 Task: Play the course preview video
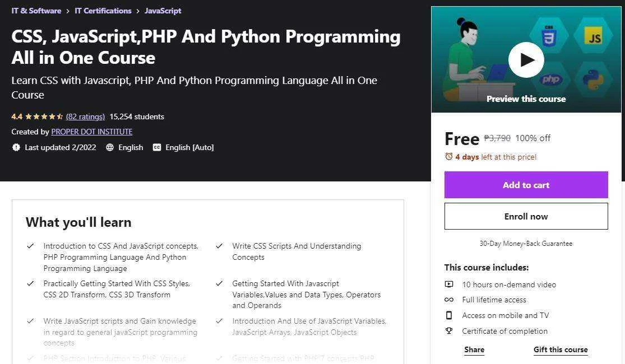526,60
